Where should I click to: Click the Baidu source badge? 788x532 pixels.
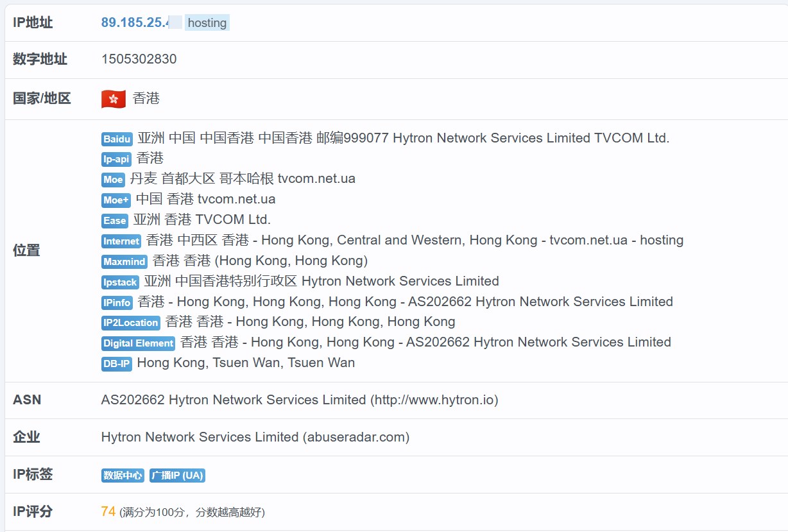click(117, 139)
